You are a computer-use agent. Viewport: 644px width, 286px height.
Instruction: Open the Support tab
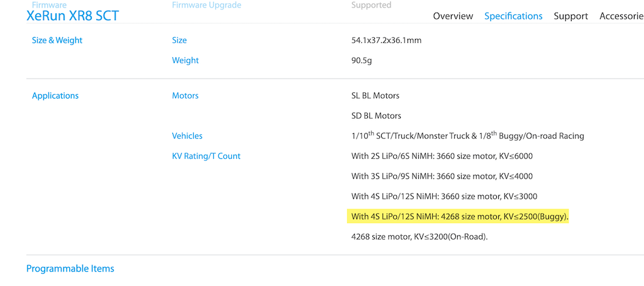pyautogui.click(x=571, y=16)
